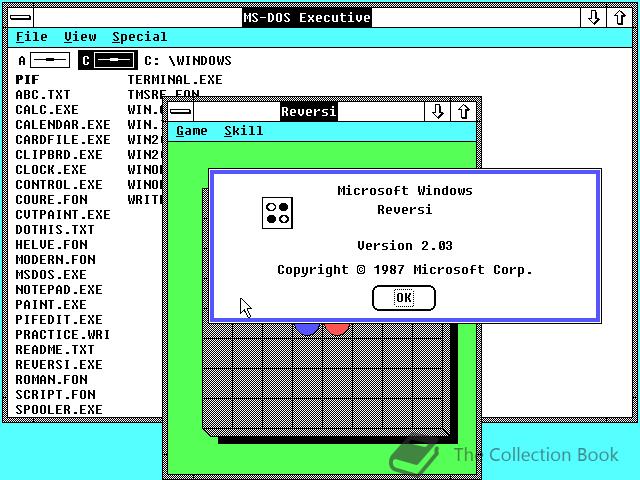This screenshot has width=640, height=480.
Task: Select PIF directory entry
Action: coord(27,80)
